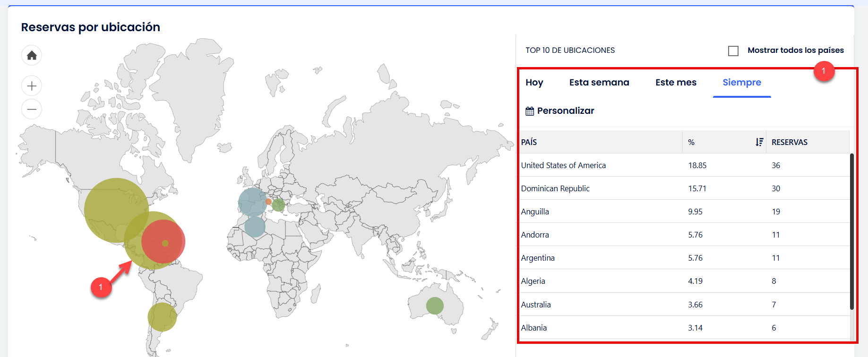The height and width of the screenshot is (357, 868).
Task: Click the locations table vertical scrollbar
Action: pos(851,231)
